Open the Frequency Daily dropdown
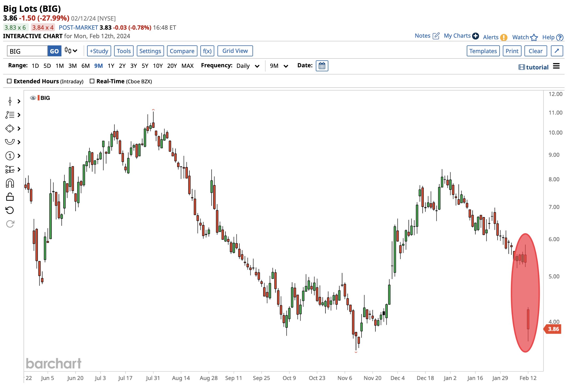This screenshot has width=568, height=392. tap(248, 66)
